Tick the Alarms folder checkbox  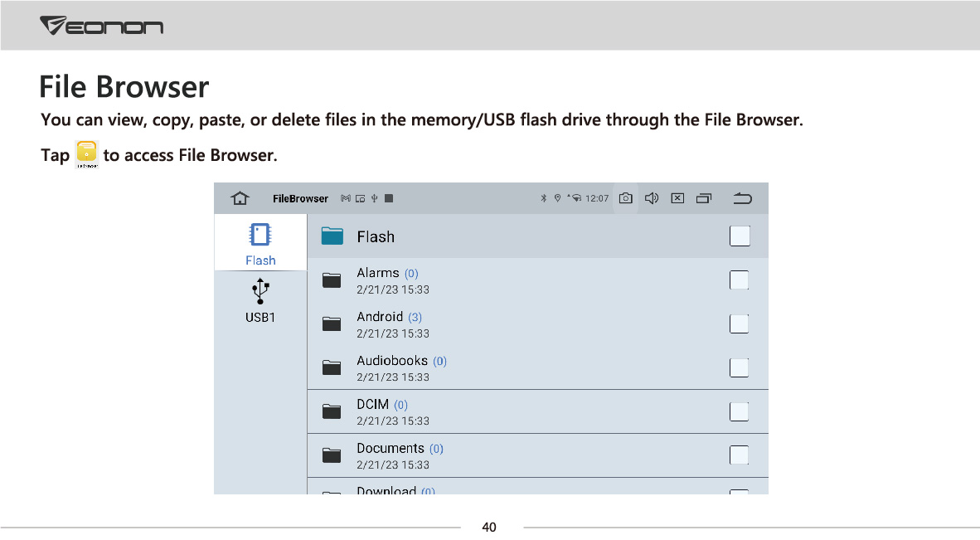click(x=739, y=280)
